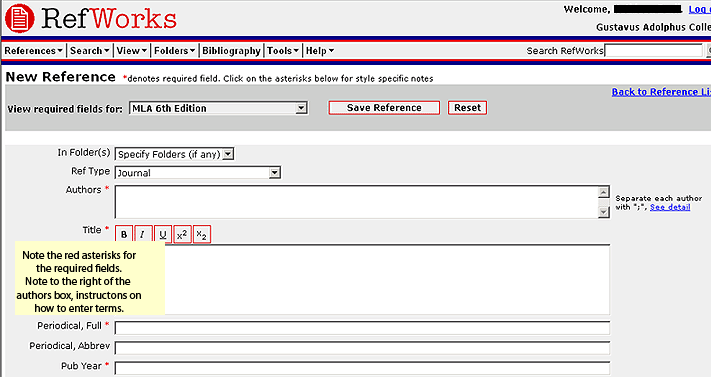Open the References menu

click(33, 50)
